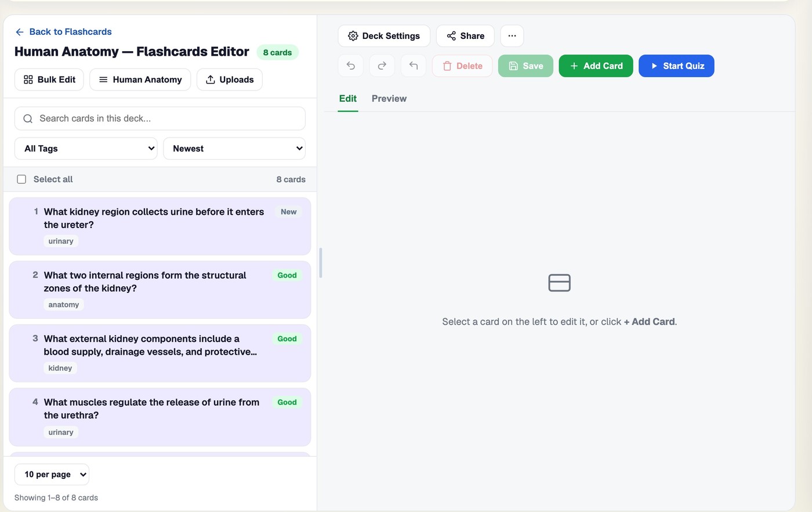This screenshot has height=512, width=812.
Task: Open the three-dots more options menu
Action: 512,36
